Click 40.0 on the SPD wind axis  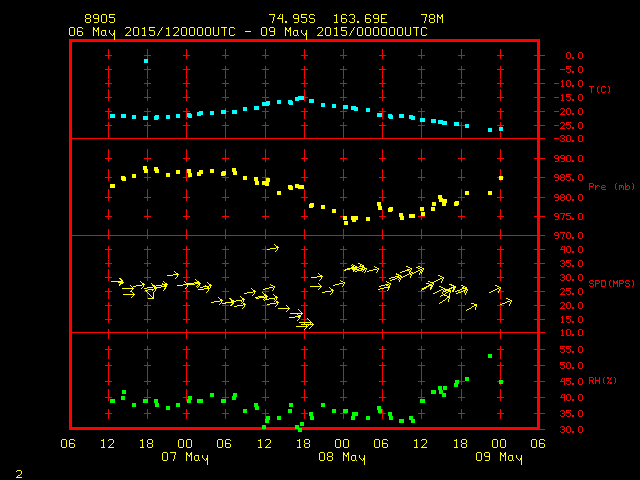pos(571,250)
